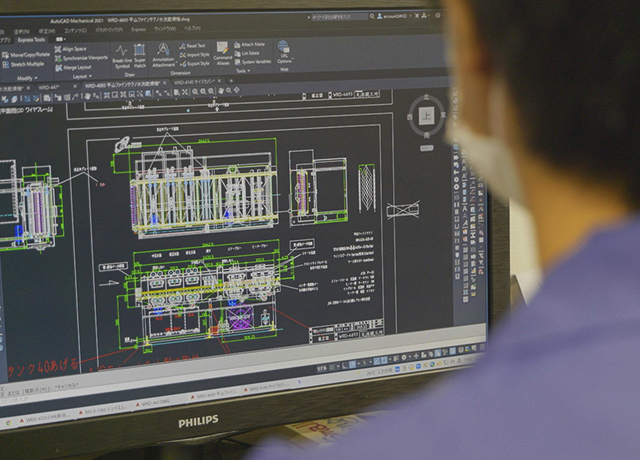Click the Break-line Symbol icon
This screenshot has width=640, height=460.
pyautogui.click(x=121, y=55)
